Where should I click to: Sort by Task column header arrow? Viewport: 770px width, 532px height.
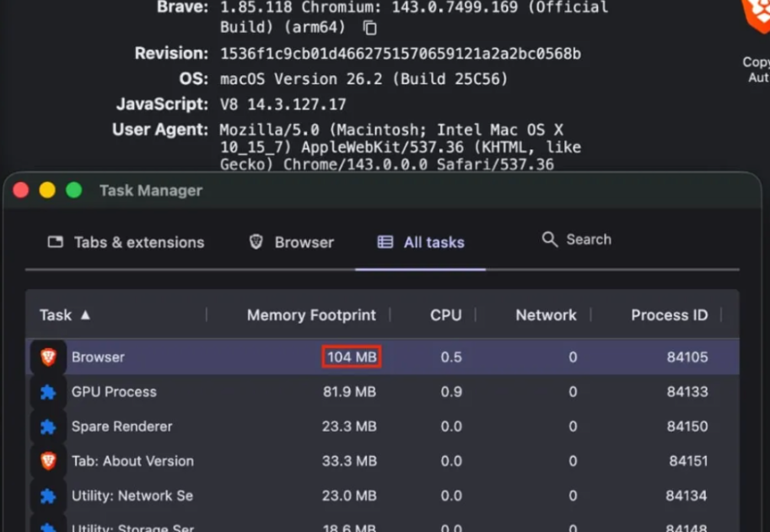pyautogui.click(x=84, y=315)
